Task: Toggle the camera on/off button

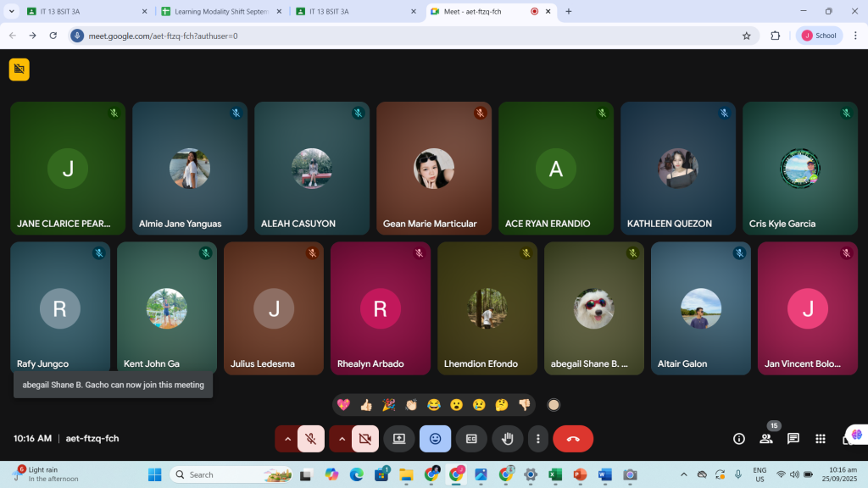Action: tap(365, 439)
